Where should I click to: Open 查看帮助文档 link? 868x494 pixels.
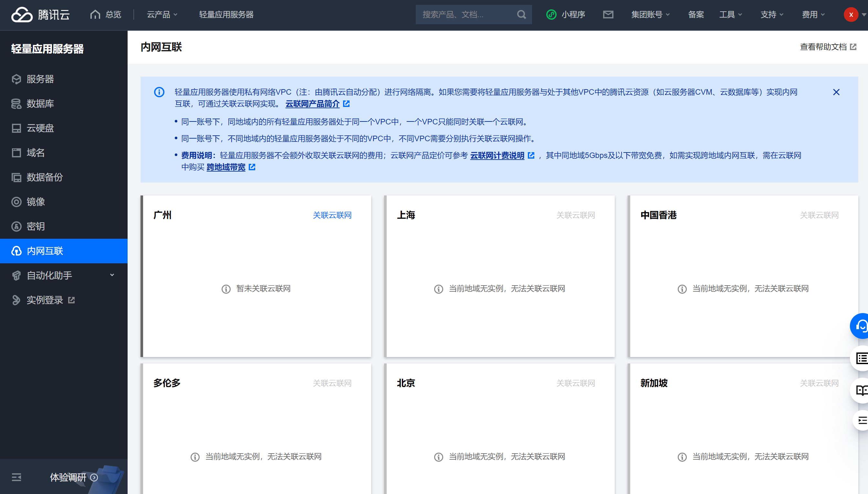[x=828, y=47]
